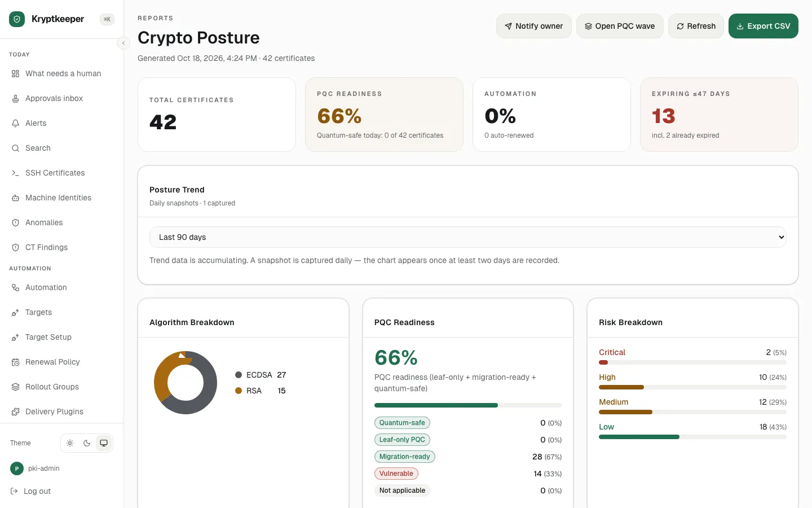Click 'Quantum-safe today: 0 of 42 certificates' text

pyautogui.click(x=380, y=135)
